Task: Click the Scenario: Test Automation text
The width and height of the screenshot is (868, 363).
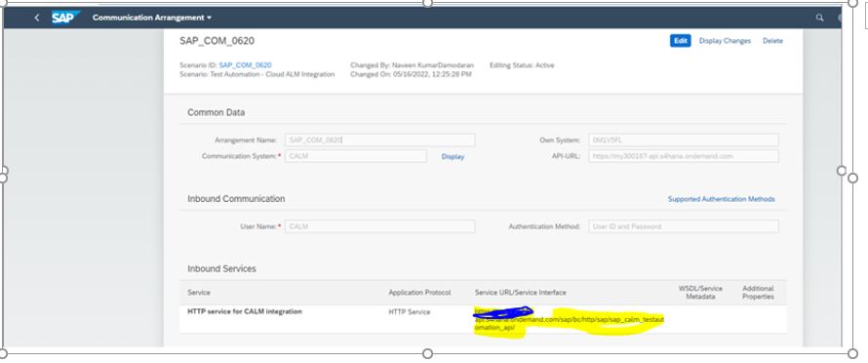Action: pos(256,74)
